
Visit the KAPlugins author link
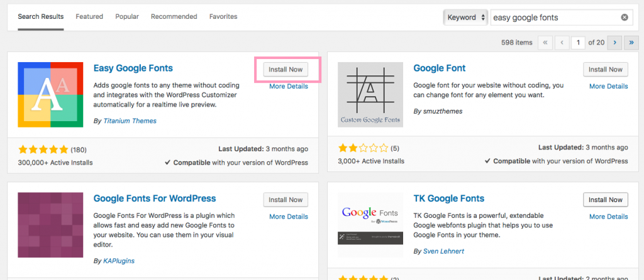click(x=119, y=261)
